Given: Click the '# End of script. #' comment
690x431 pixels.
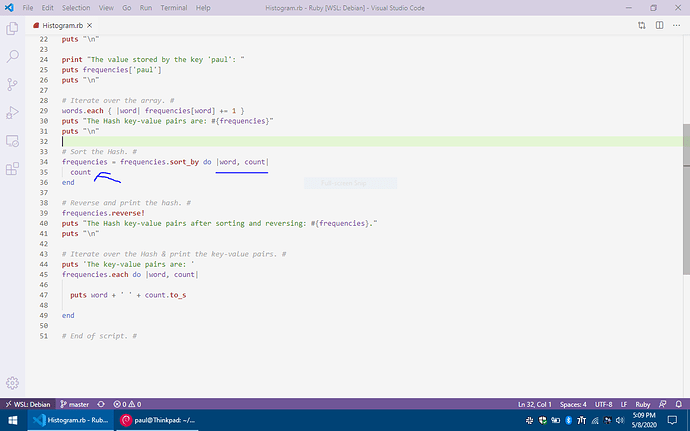Looking at the screenshot, I should coord(99,336).
